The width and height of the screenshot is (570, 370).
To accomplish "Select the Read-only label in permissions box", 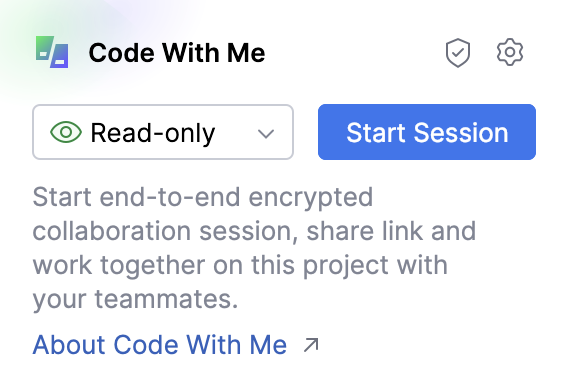I will (x=153, y=133).
